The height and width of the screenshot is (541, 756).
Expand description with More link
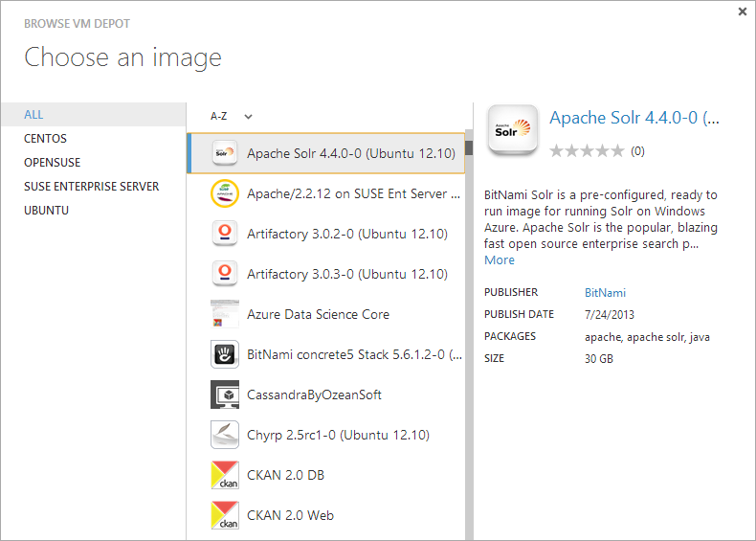(x=499, y=260)
